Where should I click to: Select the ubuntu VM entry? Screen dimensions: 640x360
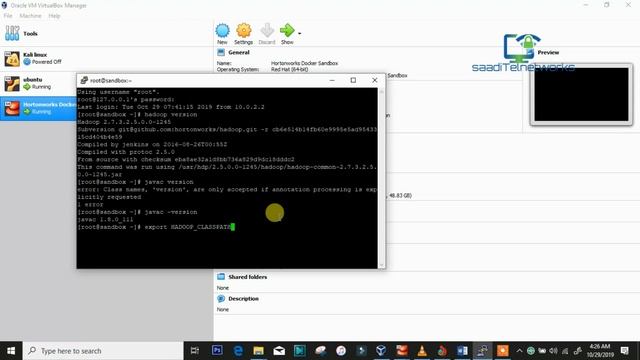tap(39, 83)
